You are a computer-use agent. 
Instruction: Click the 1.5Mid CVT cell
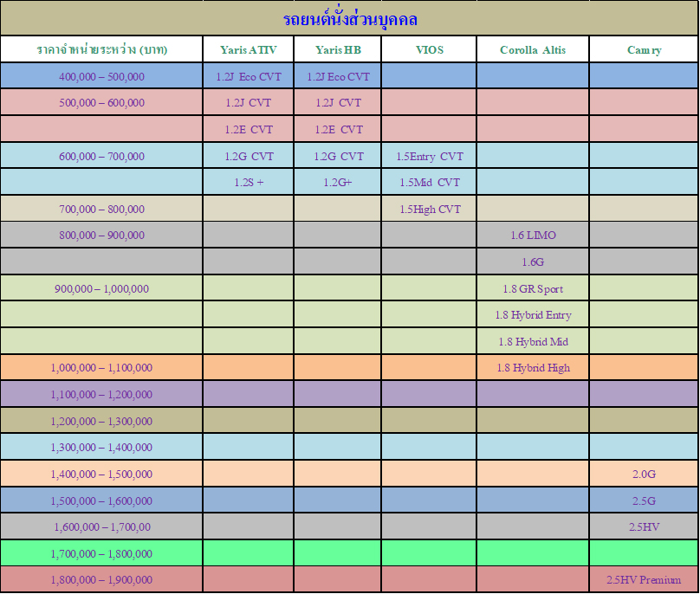[430, 182]
